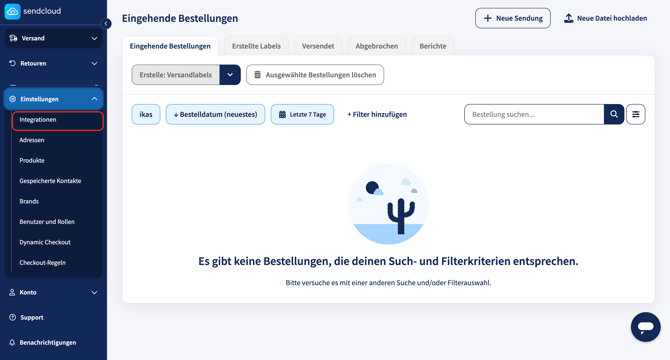Click the plus icon in Neue Sendung
Screen dimensions: 670x360
point(488,18)
